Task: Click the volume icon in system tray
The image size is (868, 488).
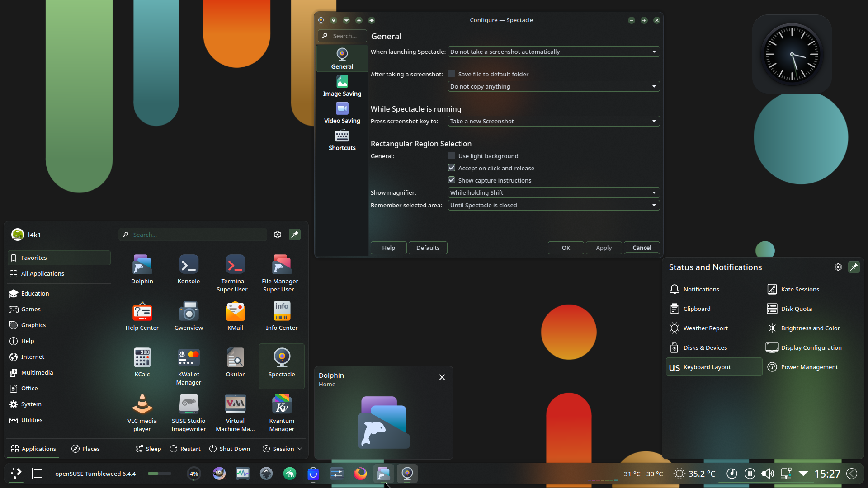Action: pos(768,474)
